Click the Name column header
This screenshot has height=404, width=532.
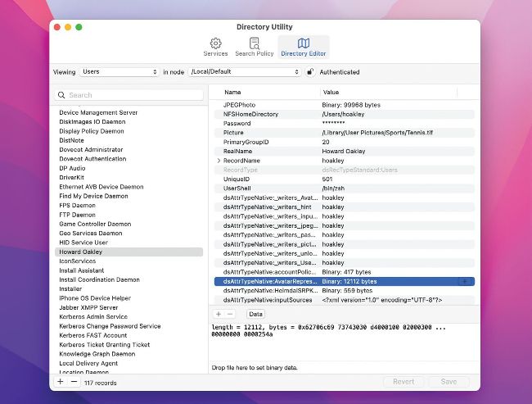point(233,93)
